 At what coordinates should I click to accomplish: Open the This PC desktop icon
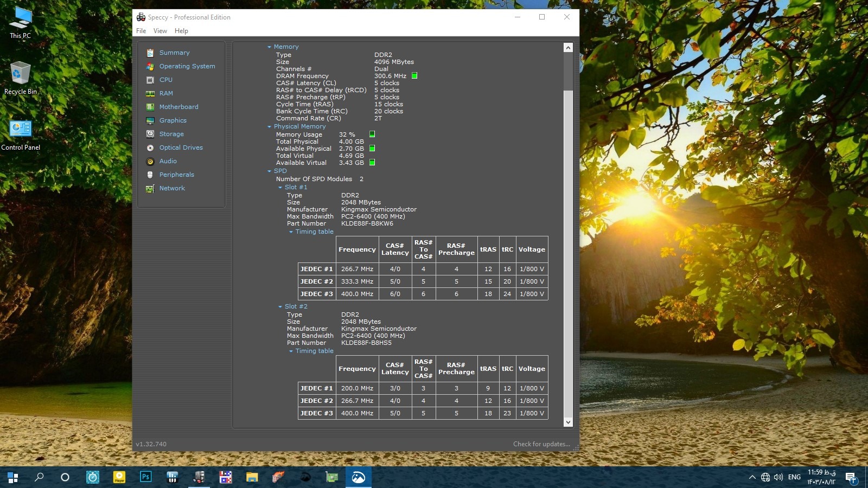coord(21,23)
